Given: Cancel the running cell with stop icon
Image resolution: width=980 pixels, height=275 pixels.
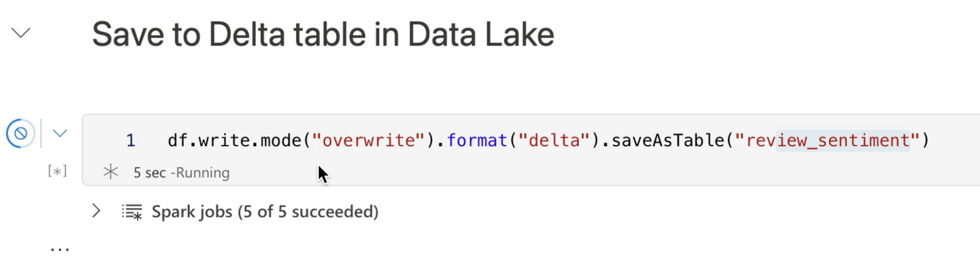Looking at the screenshot, I should click(x=21, y=133).
